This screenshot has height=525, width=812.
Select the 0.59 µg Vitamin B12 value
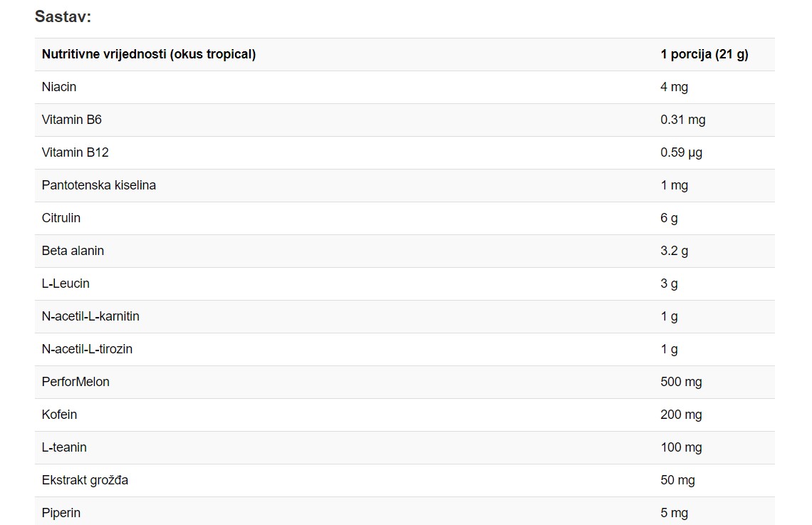tap(681, 152)
